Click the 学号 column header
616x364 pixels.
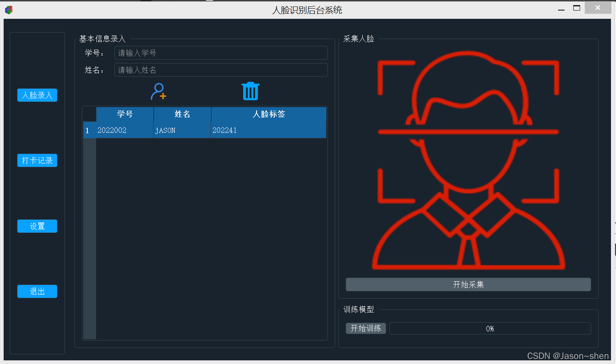point(125,114)
